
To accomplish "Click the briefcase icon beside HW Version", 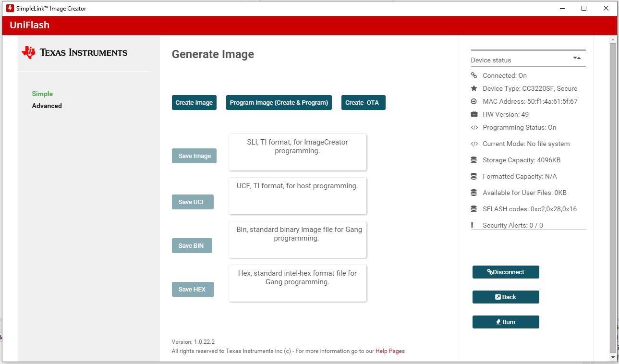I will tap(474, 114).
